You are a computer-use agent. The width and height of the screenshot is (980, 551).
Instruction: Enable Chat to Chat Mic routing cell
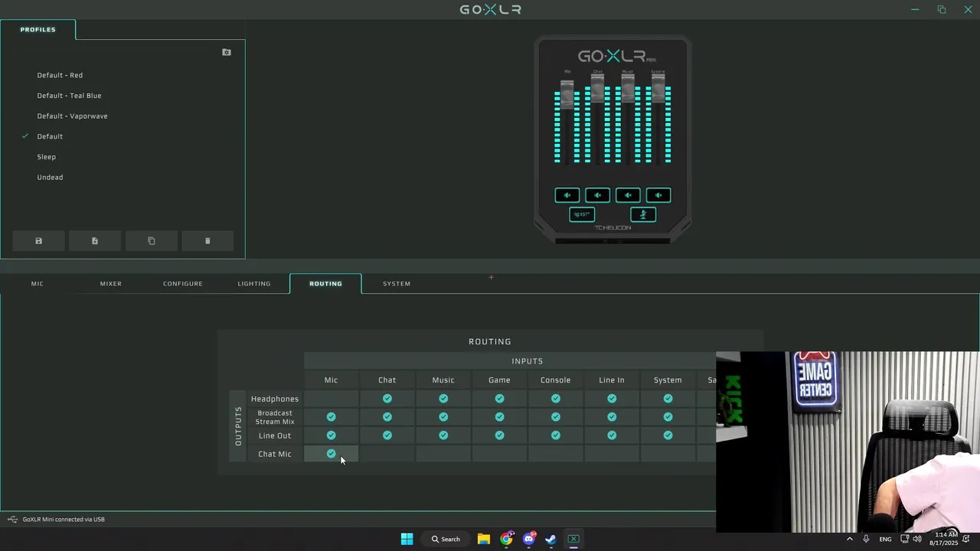(x=387, y=454)
